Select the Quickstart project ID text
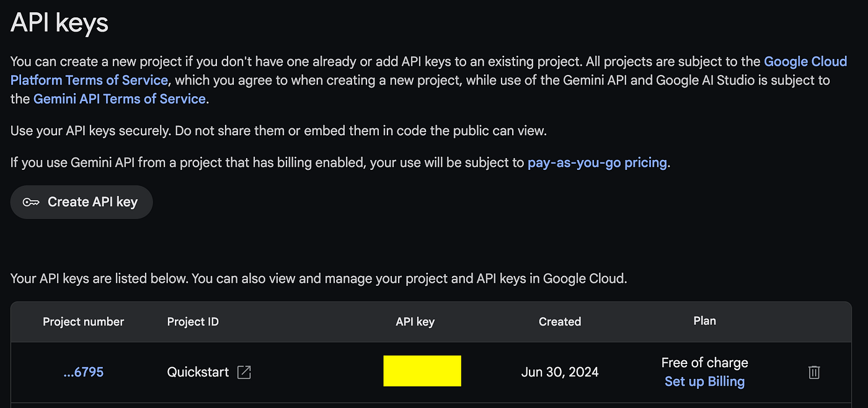 coord(198,372)
